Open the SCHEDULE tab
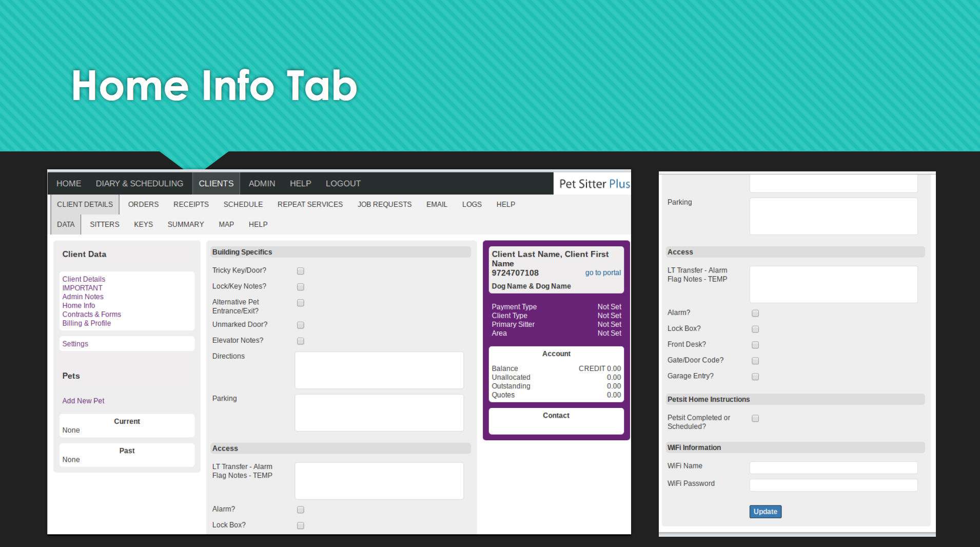This screenshot has width=980, height=547. coord(243,204)
